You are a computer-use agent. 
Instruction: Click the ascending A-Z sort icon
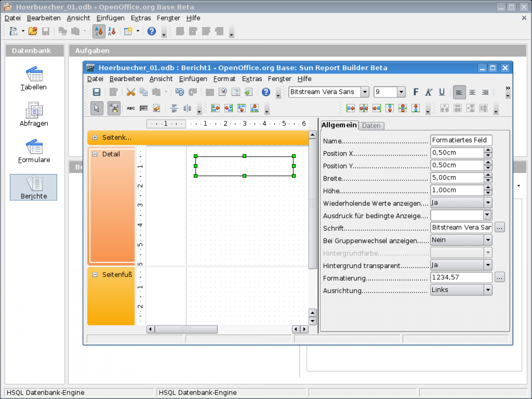pos(99,31)
